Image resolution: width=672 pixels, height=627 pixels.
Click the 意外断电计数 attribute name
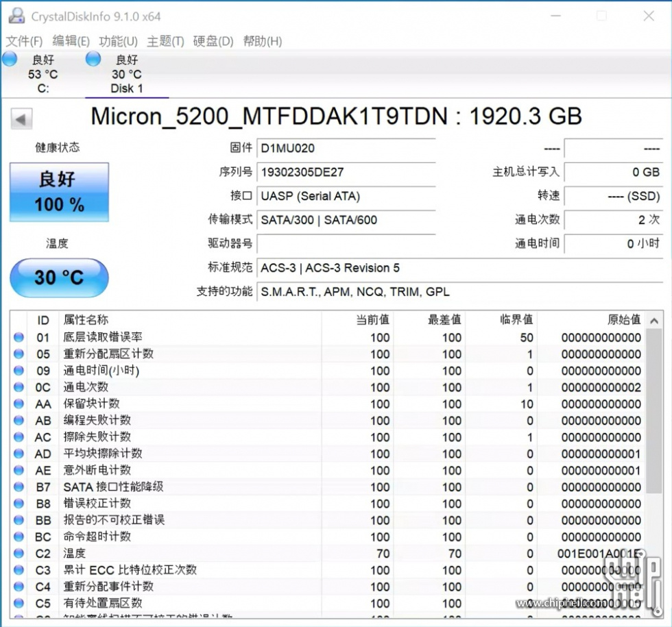tap(97, 470)
